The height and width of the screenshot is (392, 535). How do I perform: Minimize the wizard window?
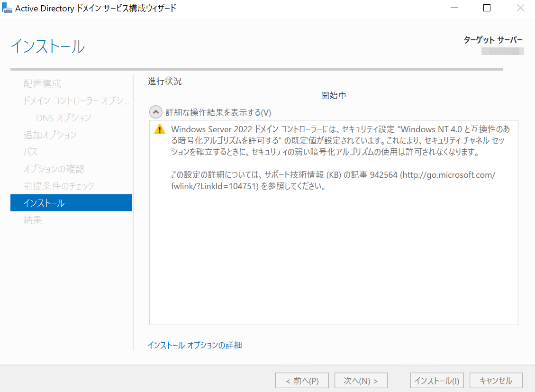[x=454, y=8]
